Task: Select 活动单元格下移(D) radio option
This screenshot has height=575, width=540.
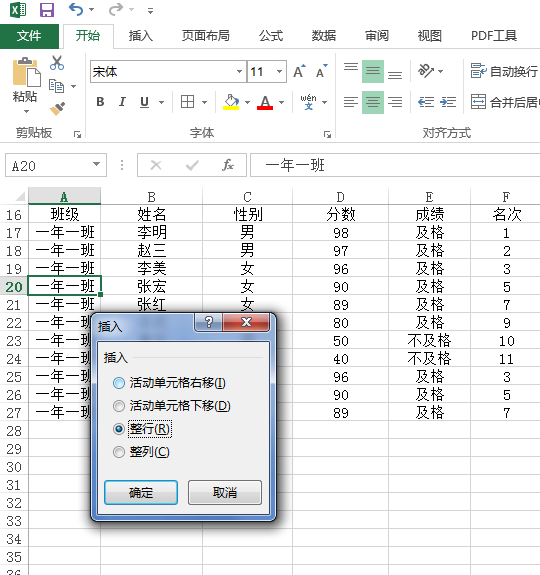Action: pyautogui.click(x=172, y=406)
